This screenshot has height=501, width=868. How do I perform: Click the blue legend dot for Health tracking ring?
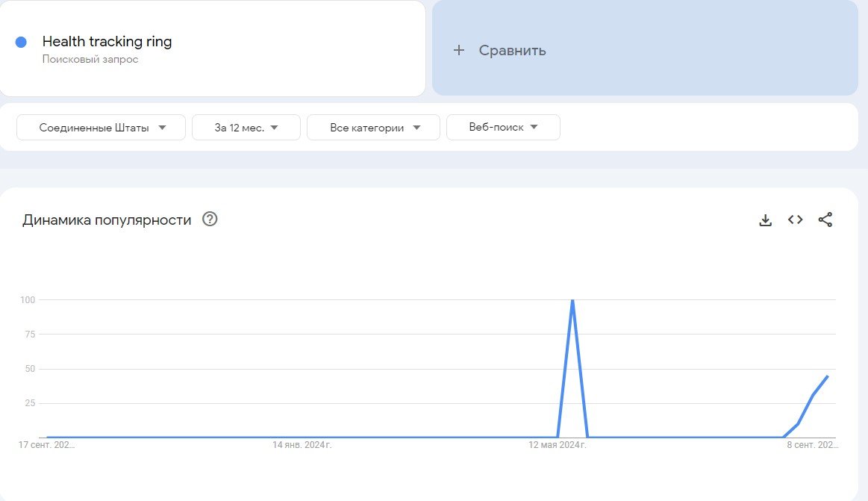point(22,41)
